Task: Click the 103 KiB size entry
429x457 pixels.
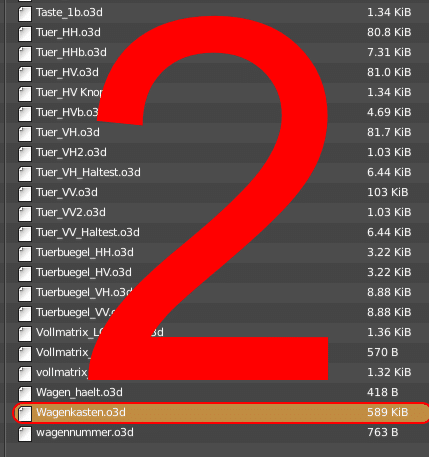Action: coord(387,192)
